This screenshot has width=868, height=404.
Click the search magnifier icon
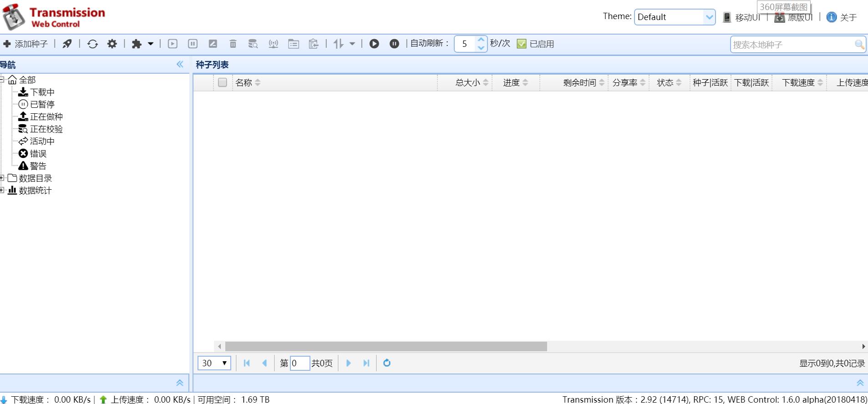[859, 45]
